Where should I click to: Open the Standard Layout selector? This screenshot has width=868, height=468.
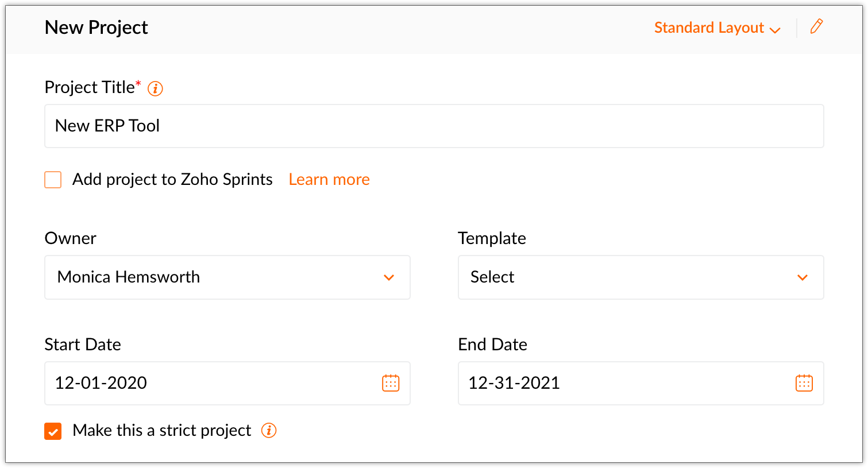[x=717, y=28]
